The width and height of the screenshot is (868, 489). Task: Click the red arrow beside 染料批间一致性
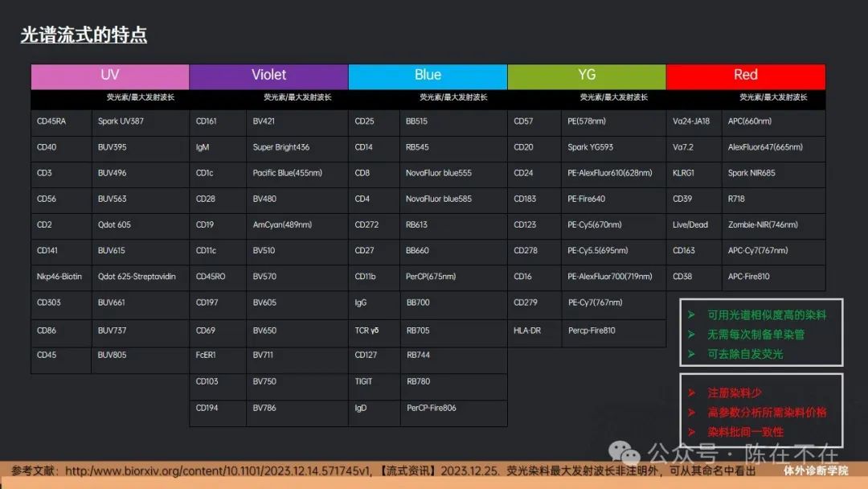(x=690, y=432)
